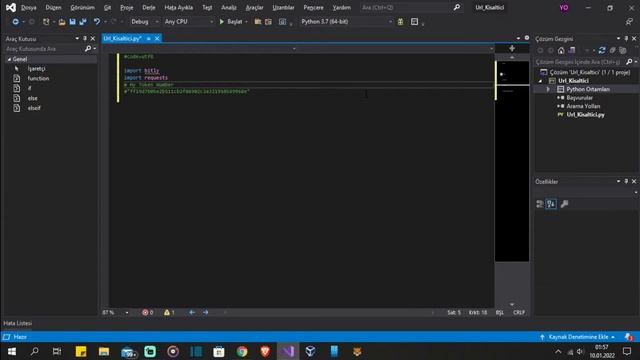Click Kaynak Denetimine Ekle button
Image resolution: width=640 pixels, height=360 pixels.
click(578, 337)
